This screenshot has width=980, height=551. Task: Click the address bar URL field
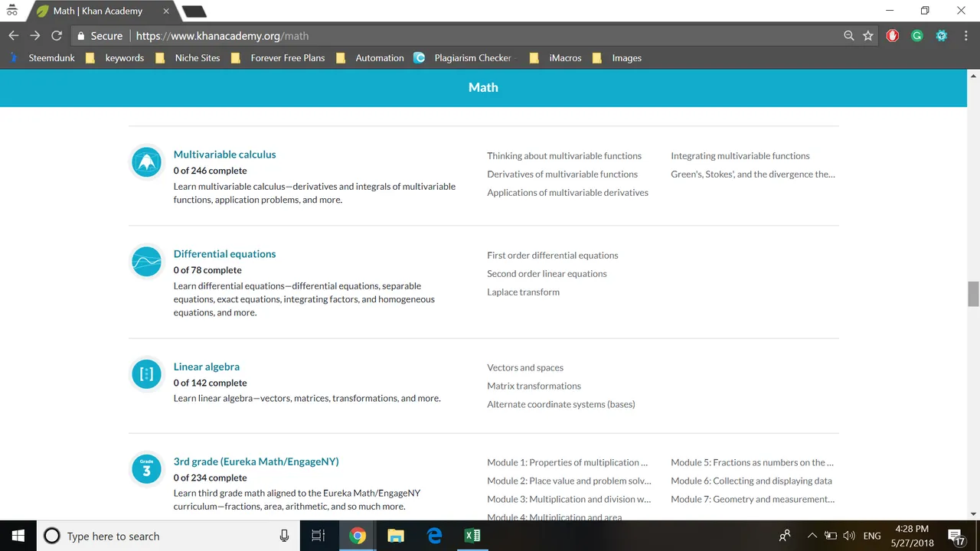(x=475, y=35)
